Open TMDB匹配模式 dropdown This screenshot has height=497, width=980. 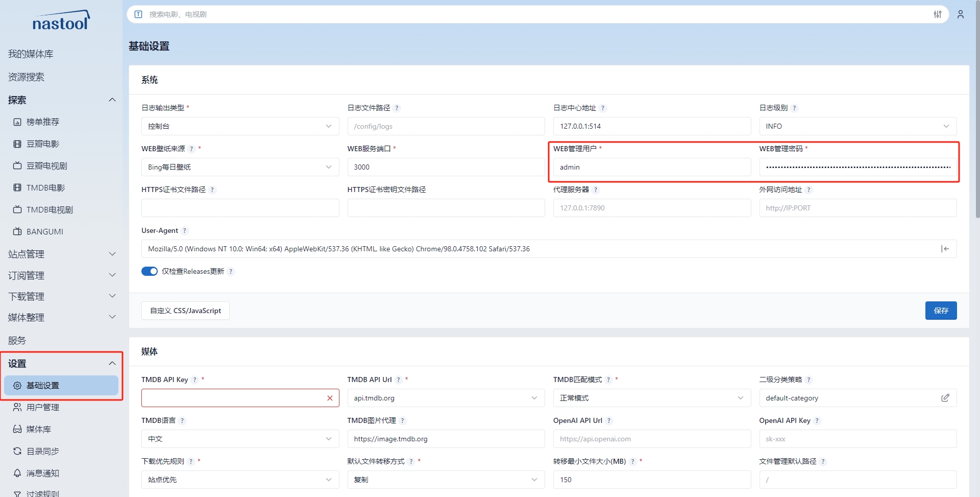pyautogui.click(x=652, y=398)
